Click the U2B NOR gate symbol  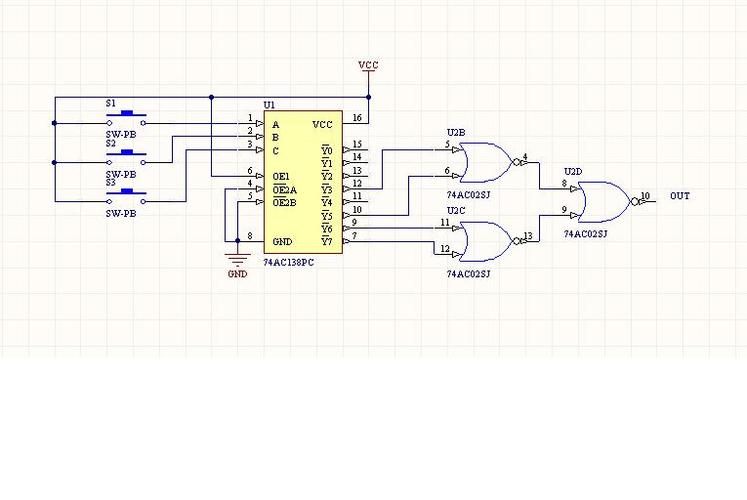[x=484, y=161]
